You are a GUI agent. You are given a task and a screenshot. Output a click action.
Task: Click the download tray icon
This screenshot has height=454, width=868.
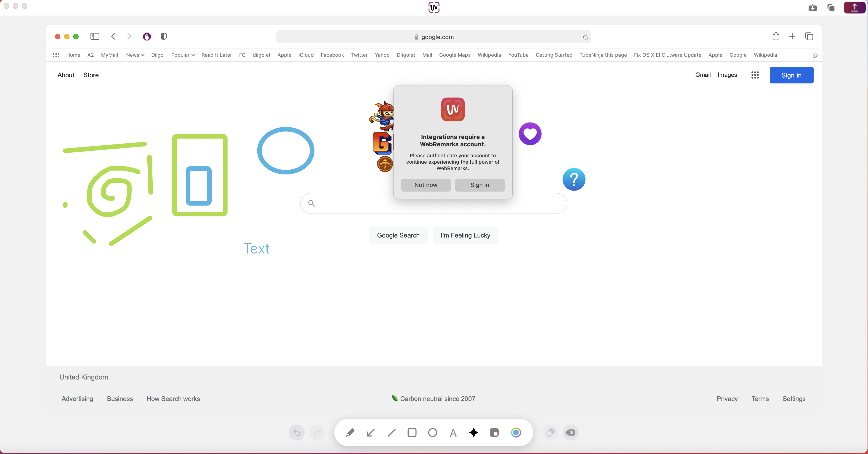(x=812, y=7)
